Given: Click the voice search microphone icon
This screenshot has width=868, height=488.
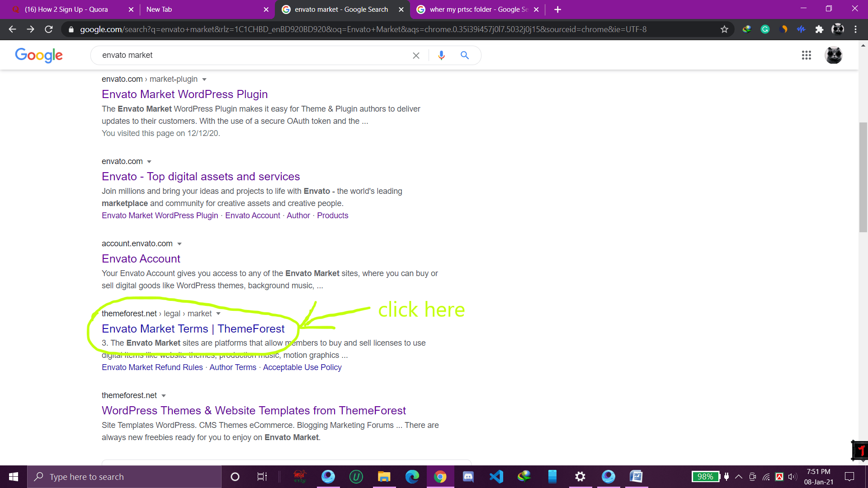Looking at the screenshot, I should point(441,55).
